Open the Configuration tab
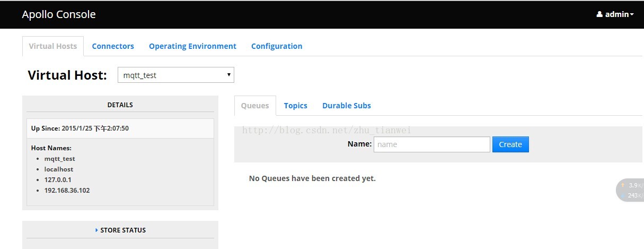 click(x=277, y=46)
